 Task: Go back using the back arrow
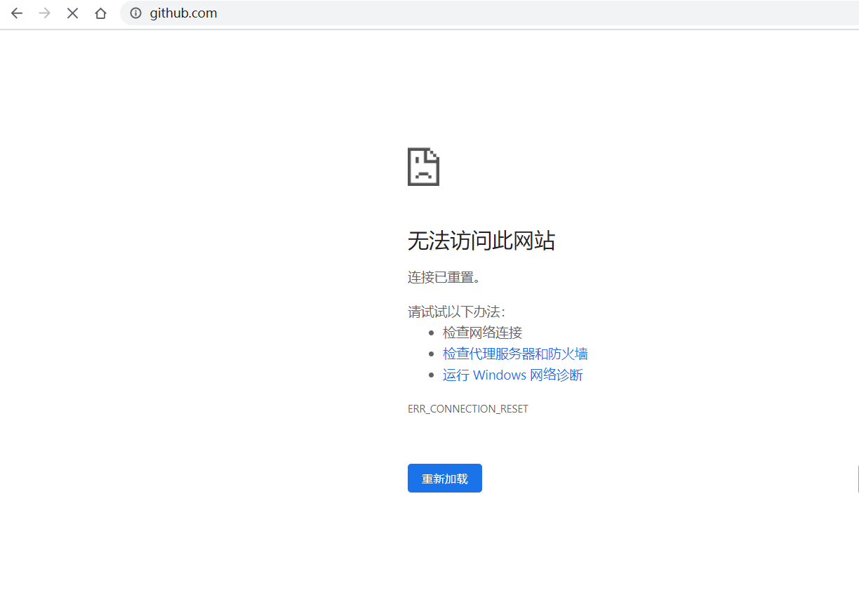(x=17, y=13)
